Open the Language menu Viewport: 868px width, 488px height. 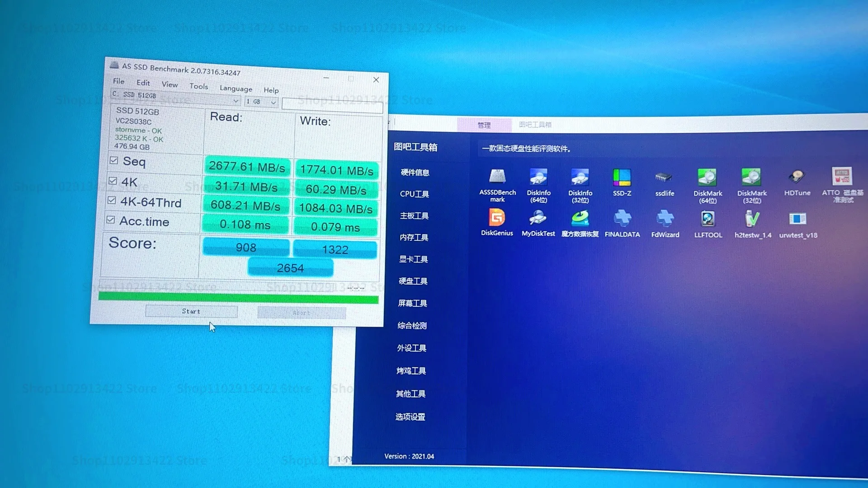click(236, 89)
